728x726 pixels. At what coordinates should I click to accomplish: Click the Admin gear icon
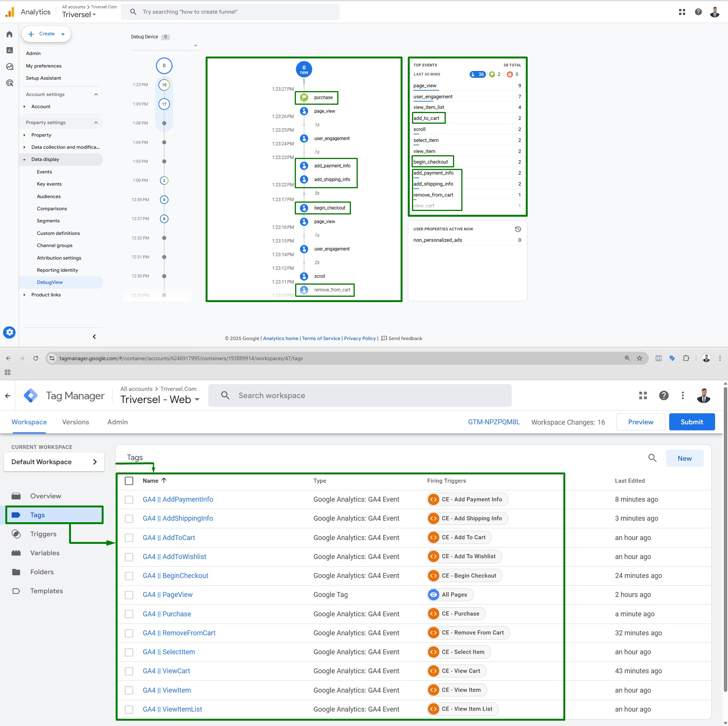click(x=9, y=332)
